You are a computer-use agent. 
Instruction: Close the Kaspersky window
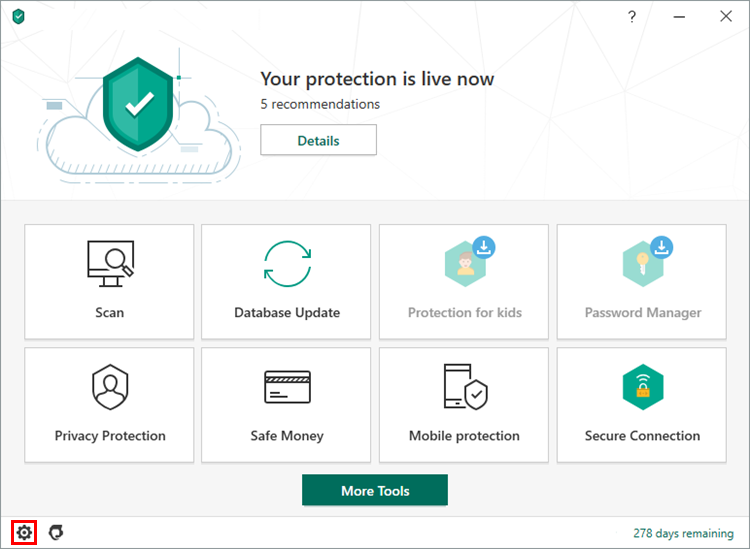pyautogui.click(x=726, y=16)
